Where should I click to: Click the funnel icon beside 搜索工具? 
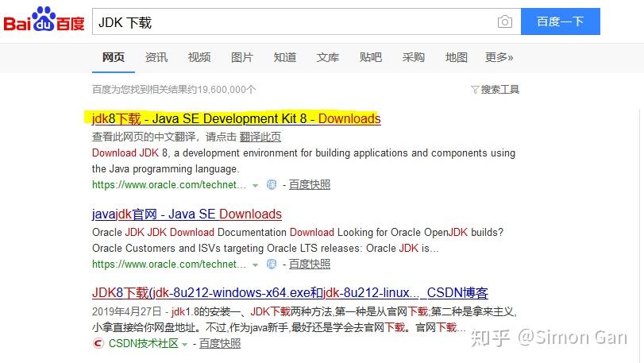pos(475,90)
